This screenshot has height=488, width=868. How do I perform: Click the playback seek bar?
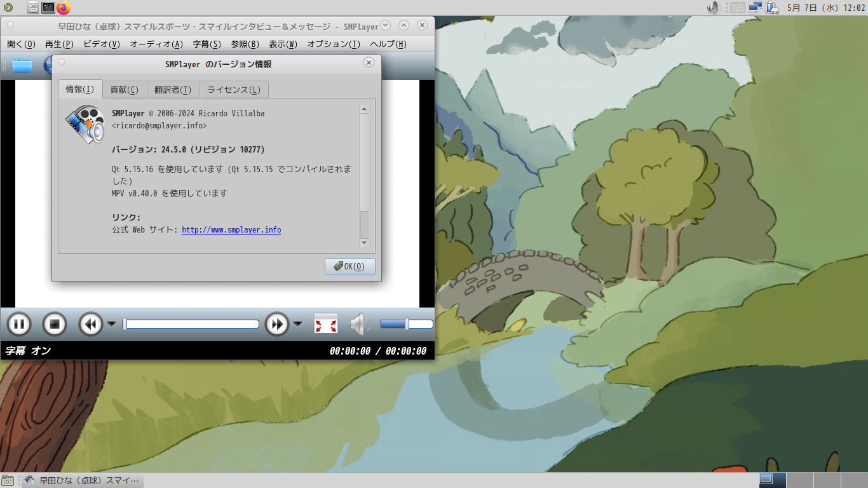pos(191,324)
